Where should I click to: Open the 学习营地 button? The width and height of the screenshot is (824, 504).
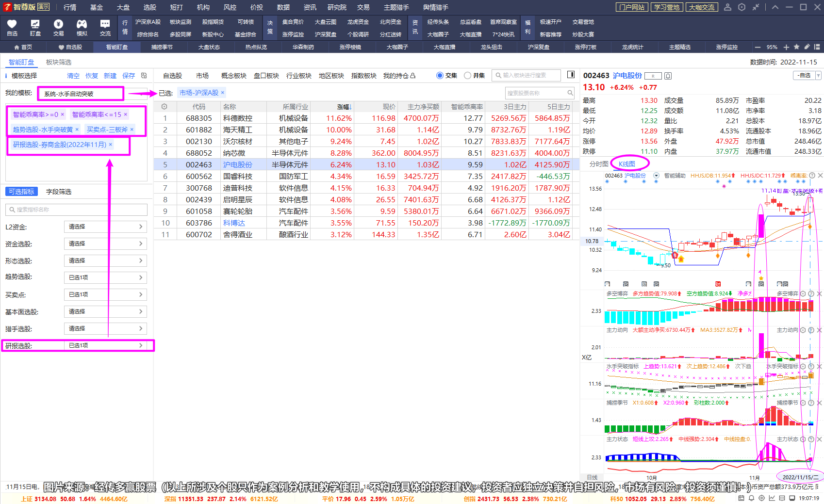point(667,7)
